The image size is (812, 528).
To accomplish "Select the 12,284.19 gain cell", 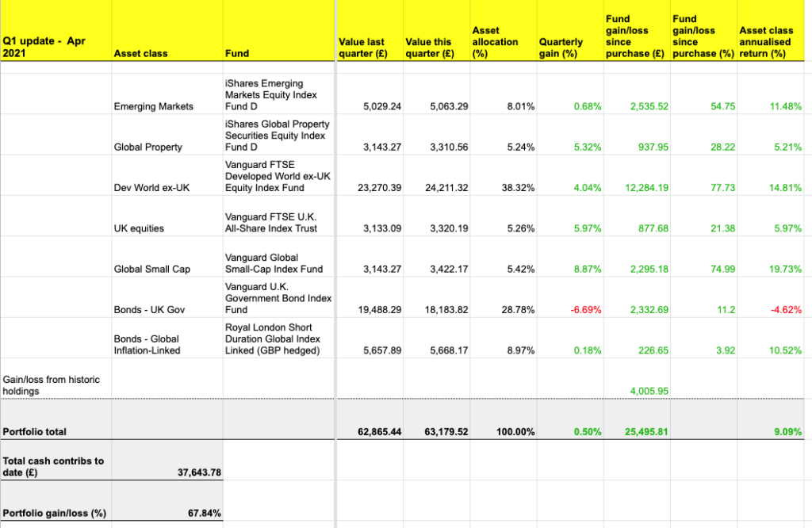I will 637,175.
